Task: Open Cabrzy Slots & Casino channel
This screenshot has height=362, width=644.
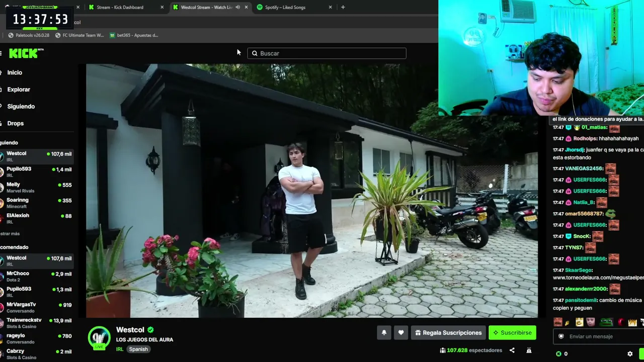Action: point(37,354)
